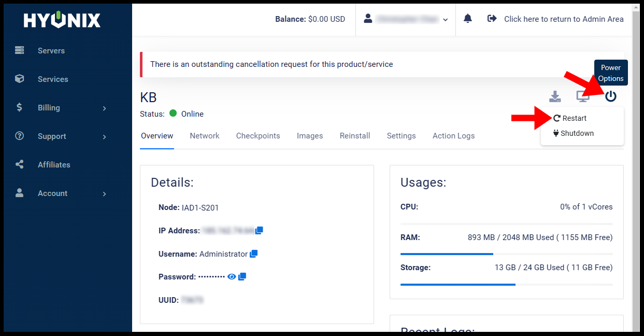Expand the Billing sidebar menu

(x=62, y=108)
